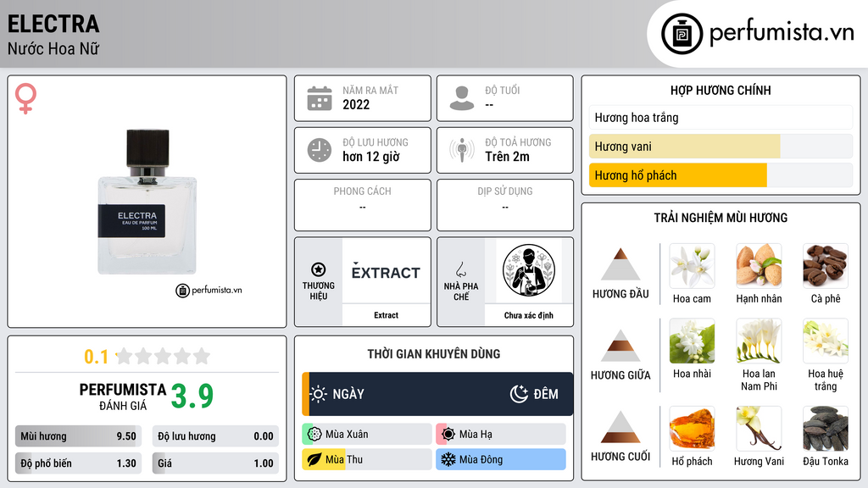
Task: Click the sun icon next to Ngày
Action: [319, 394]
